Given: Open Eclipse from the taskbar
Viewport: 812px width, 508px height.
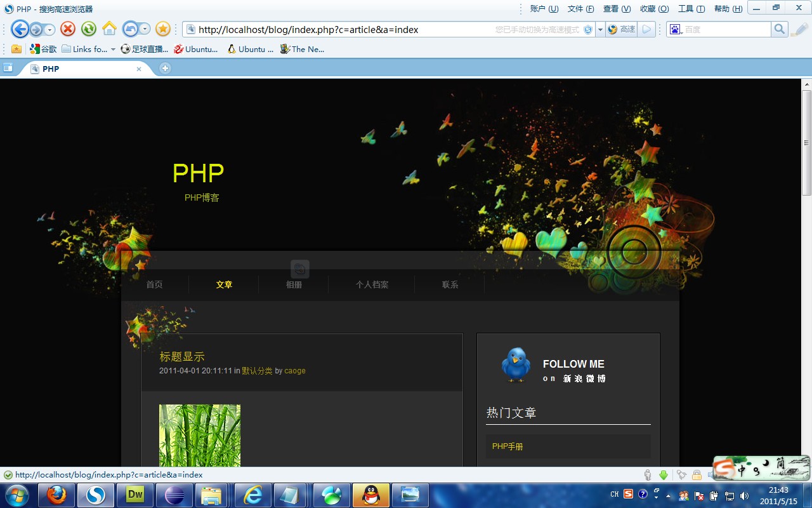Looking at the screenshot, I should pyautogui.click(x=174, y=495).
